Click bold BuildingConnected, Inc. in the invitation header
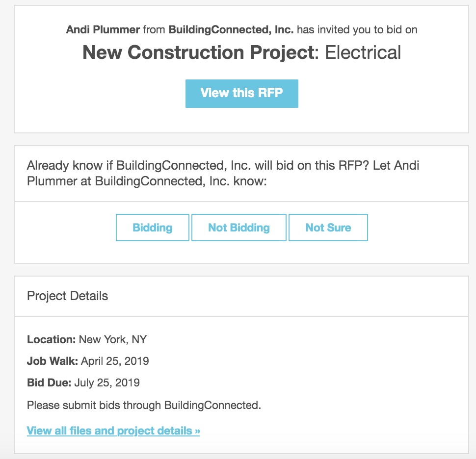 (231, 29)
